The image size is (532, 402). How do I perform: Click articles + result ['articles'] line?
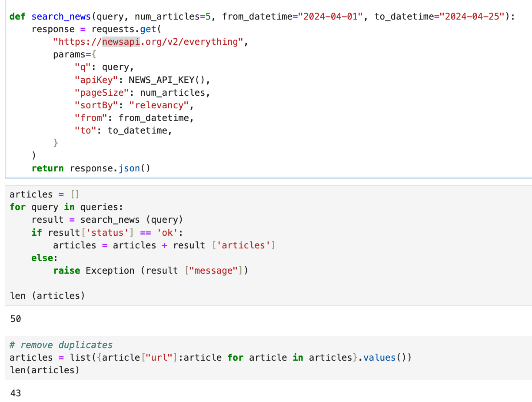164,245
